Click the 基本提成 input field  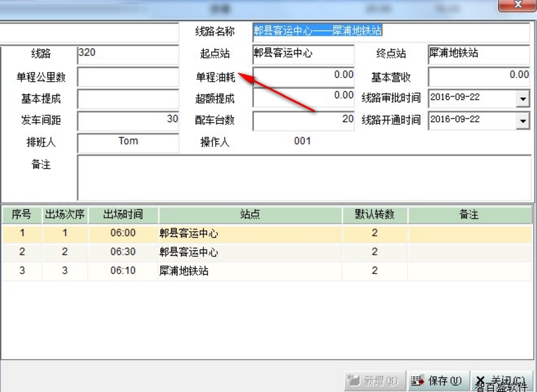tap(128, 99)
